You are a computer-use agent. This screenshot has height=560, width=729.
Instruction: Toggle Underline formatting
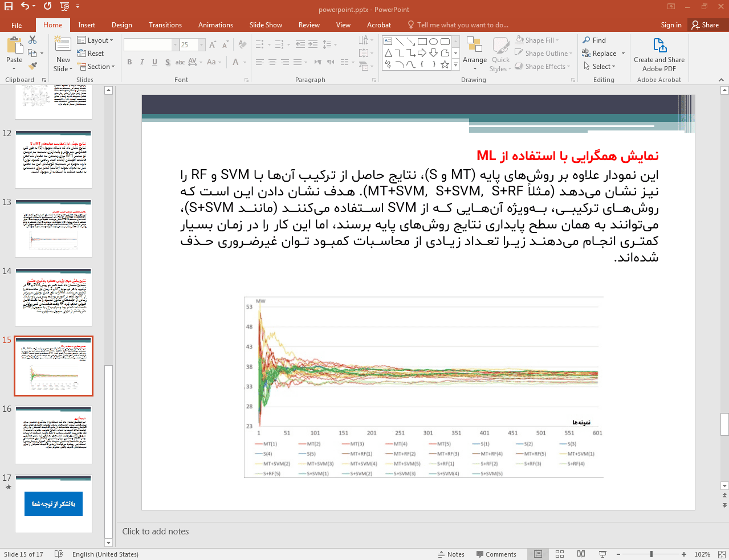point(154,62)
